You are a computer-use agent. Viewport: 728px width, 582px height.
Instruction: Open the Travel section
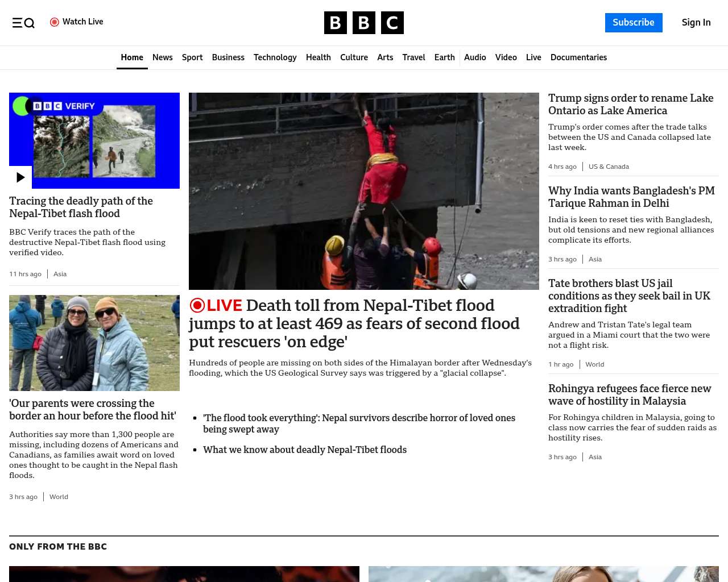tap(413, 57)
